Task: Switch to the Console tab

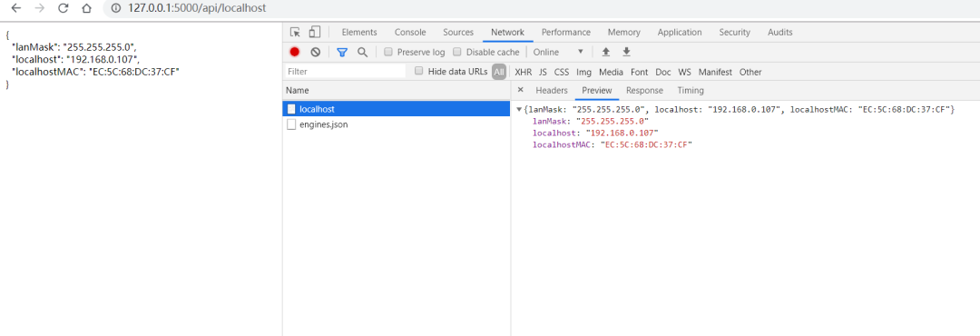Action: 410,32
